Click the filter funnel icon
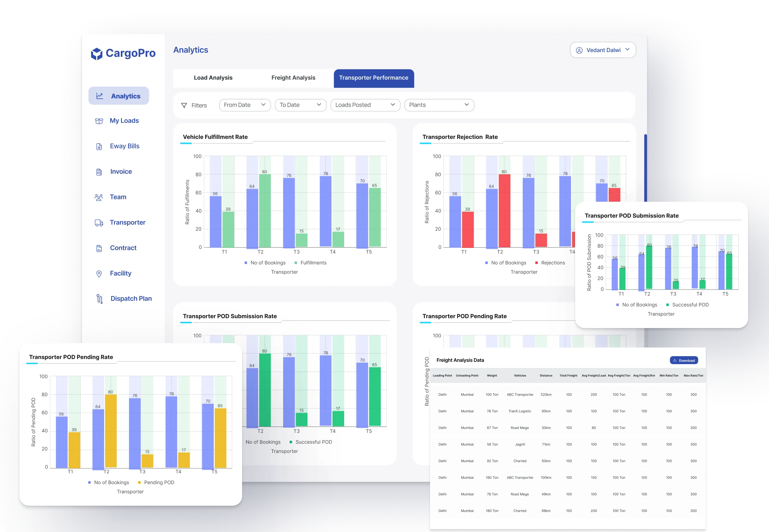Viewport: 769px width, 532px height. (x=184, y=105)
